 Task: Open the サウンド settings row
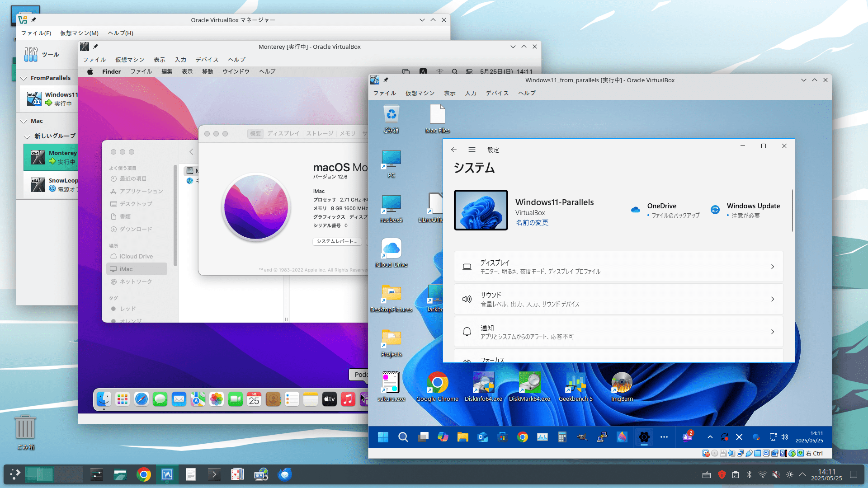click(618, 299)
